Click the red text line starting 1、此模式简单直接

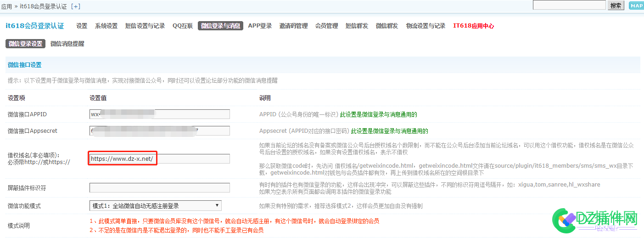[234, 221]
